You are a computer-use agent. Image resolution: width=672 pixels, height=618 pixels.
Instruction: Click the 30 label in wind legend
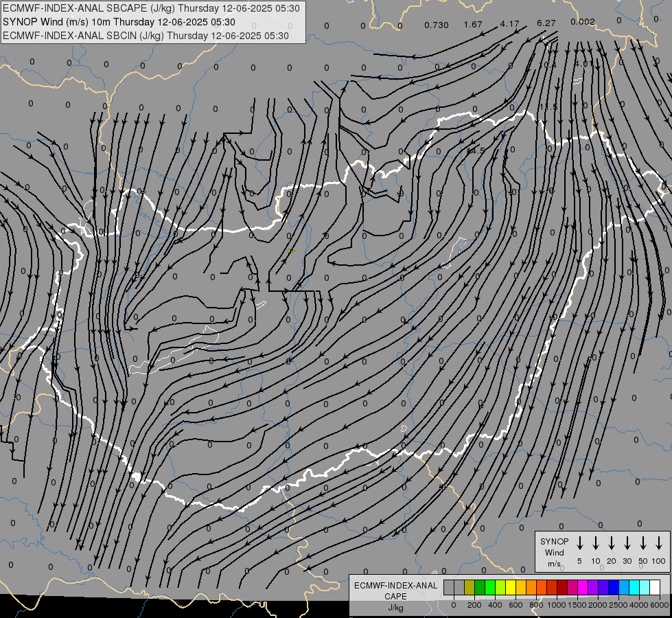627,561
